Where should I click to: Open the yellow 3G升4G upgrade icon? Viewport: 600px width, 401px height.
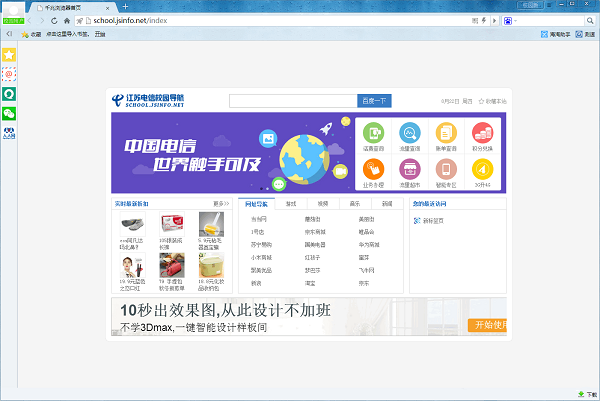483,169
